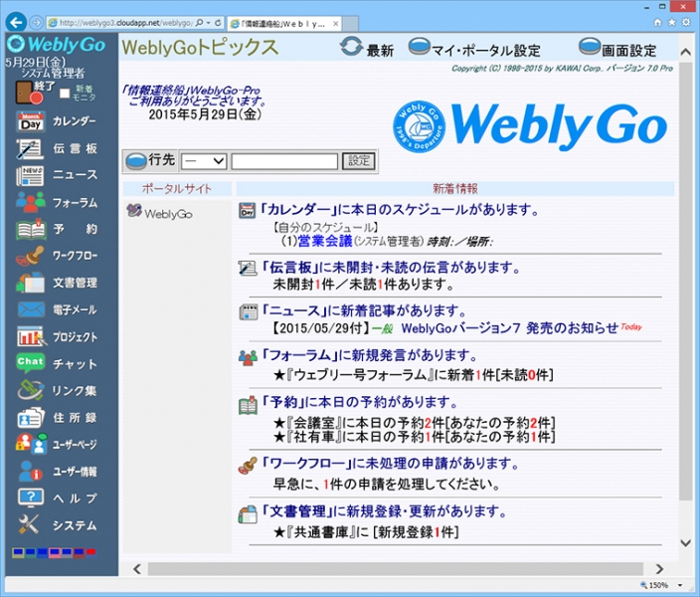Open WeblyGoバージョン7 発売のお知らせ article
The image size is (700, 597).
click(x=509, y=328)
